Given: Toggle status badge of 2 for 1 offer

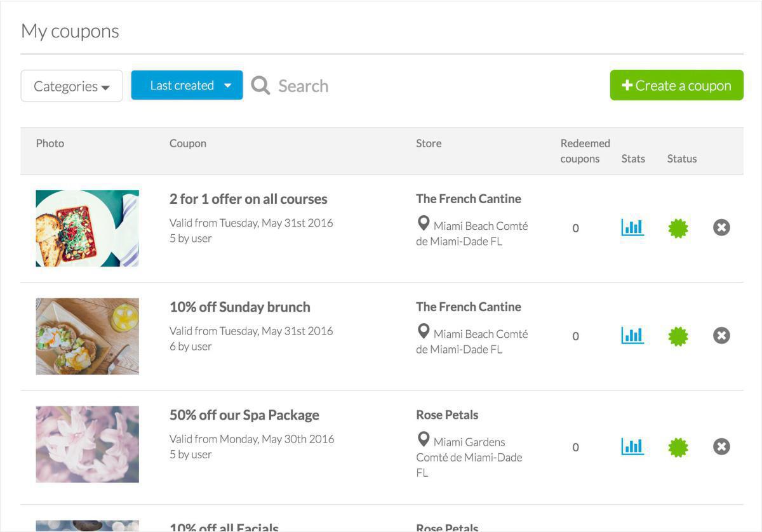Looking at the screenshot, I should click(678, 228).
